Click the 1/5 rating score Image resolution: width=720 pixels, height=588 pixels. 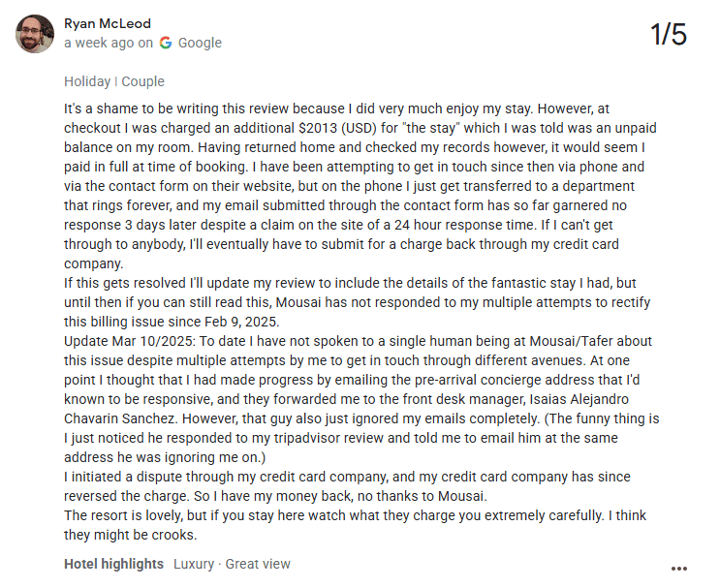[668, 35]
